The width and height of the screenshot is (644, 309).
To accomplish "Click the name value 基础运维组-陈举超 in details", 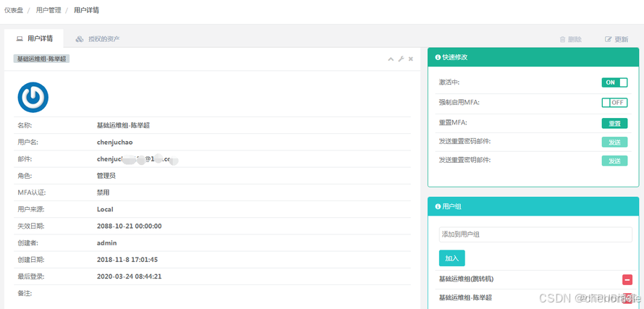I will click(123, 125).
